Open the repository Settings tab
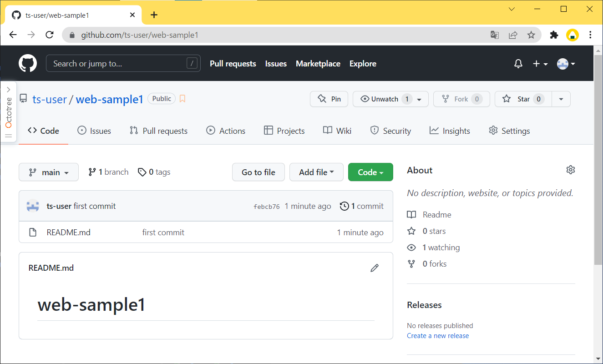 (x=509, y=131)
